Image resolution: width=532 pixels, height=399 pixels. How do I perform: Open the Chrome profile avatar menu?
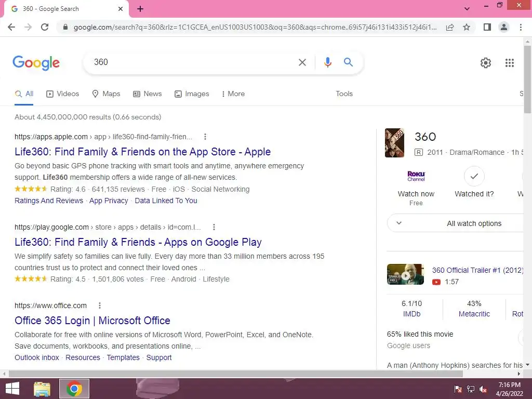point(504,27)
